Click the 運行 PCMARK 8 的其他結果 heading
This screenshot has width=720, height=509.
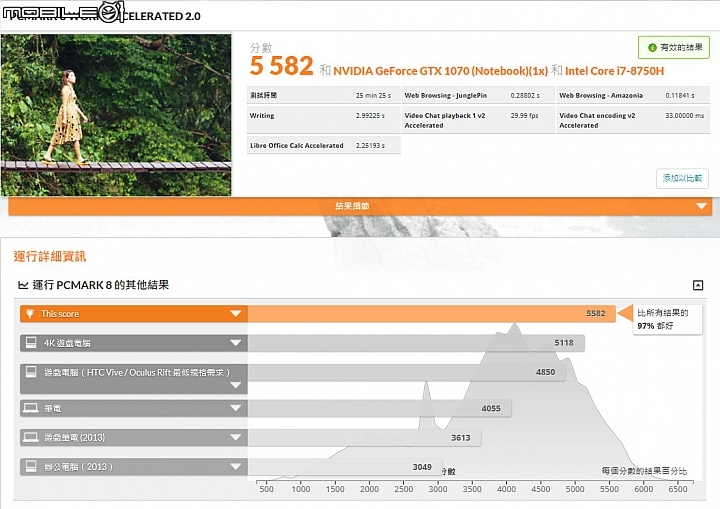tap(101, 285)
